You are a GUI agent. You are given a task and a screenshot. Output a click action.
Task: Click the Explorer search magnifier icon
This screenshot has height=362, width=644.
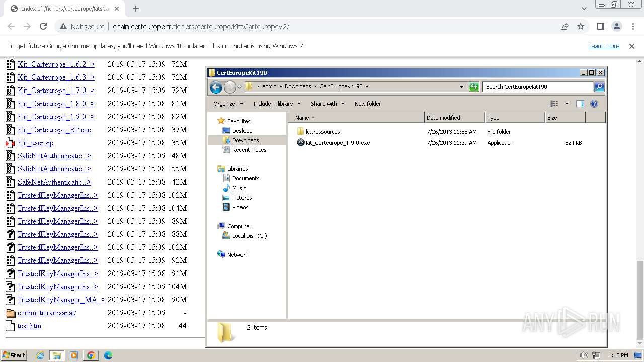click(599, 87)
